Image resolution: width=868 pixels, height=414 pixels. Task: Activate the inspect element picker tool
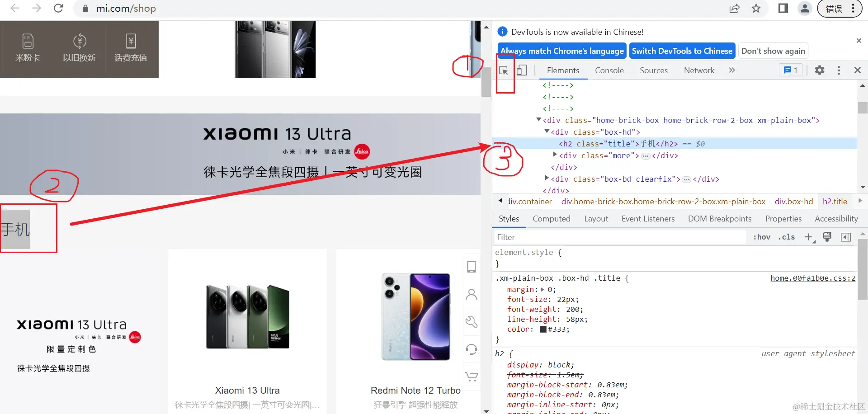[x=504, y=71]
